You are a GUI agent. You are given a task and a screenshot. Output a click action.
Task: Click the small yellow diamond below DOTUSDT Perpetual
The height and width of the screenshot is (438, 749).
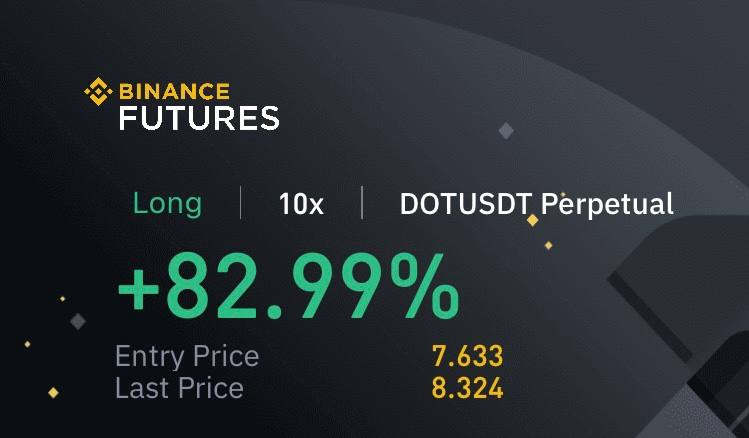(x=548, y=246)
